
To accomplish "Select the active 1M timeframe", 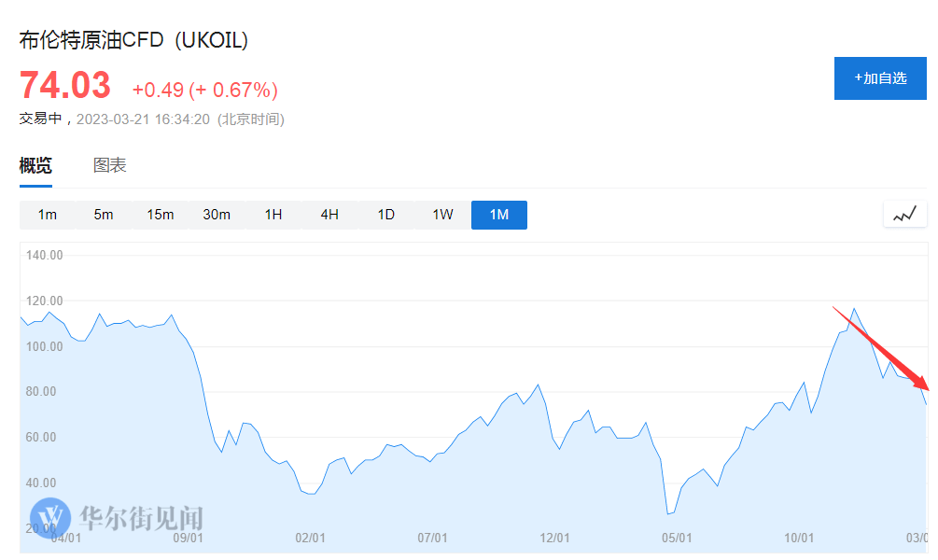I will (499, 215).
